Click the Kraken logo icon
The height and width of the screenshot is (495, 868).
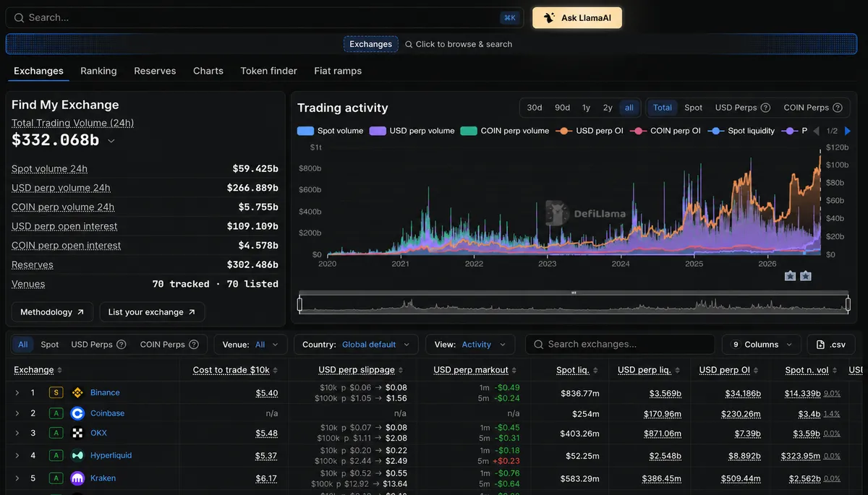77,478
